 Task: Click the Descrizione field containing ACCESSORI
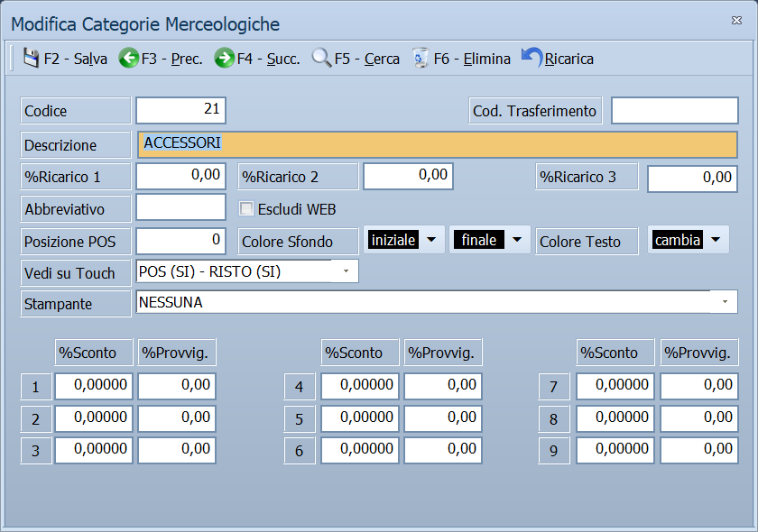coord(438,144)
